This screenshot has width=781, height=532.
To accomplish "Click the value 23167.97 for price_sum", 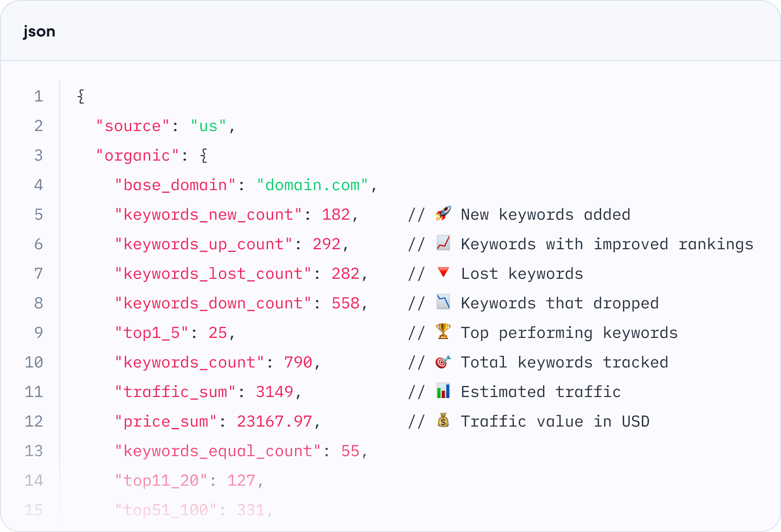I will coord(274,422).
